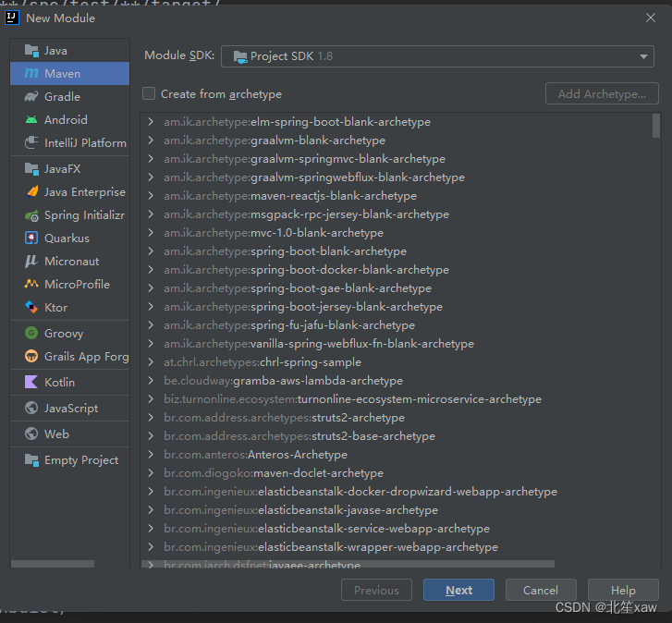The image size is (672, 623).
Task: Click the Gradle elephant icon
Action: pos(31,96)
